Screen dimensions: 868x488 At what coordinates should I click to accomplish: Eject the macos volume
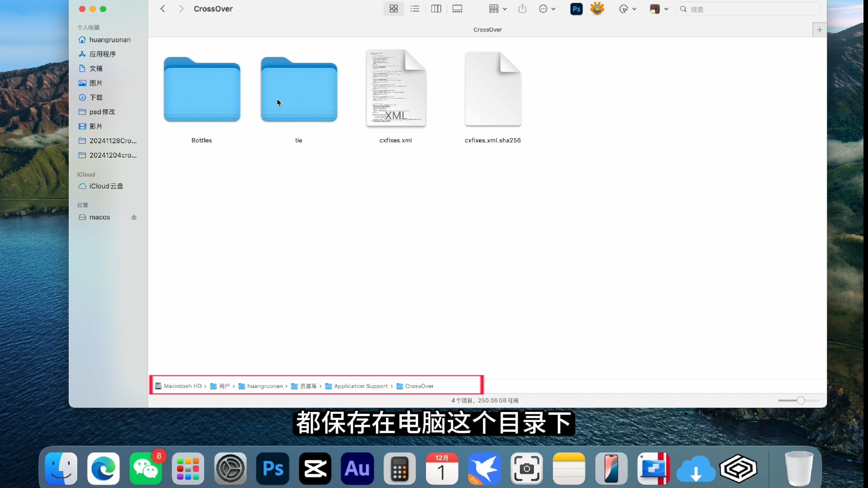[134, 217]
